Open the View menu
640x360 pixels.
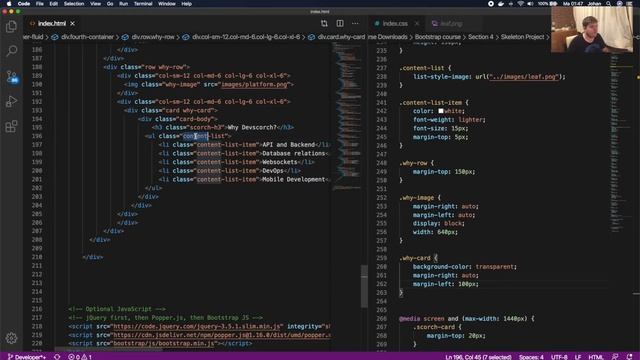pyautogui.click(x=96, y=4)
